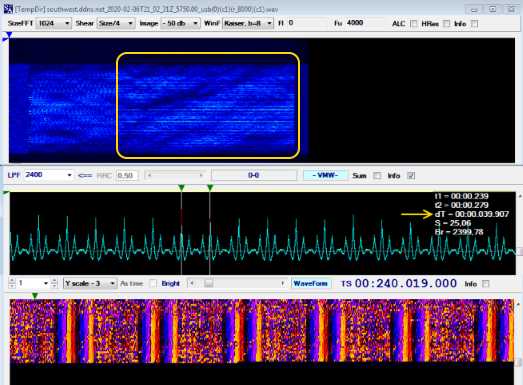Click the Fu 4000 upper frequency field
The image size is (523, 385).
point(365,23)
